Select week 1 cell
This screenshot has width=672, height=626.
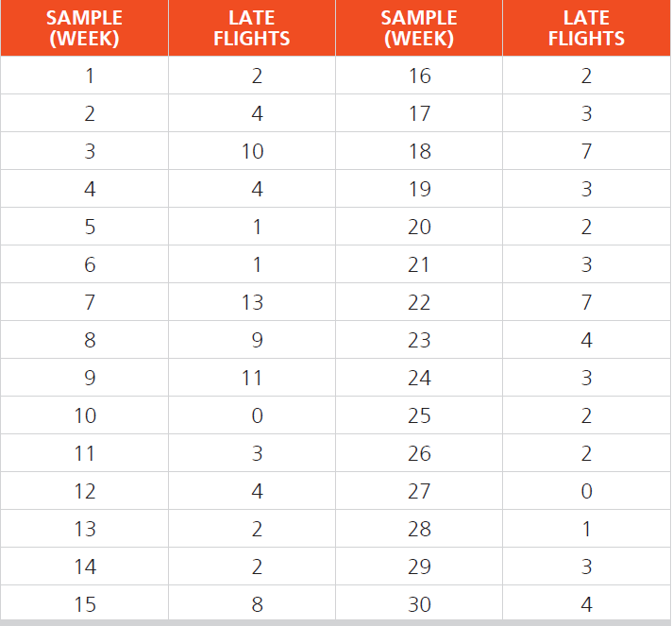point(84,76)
